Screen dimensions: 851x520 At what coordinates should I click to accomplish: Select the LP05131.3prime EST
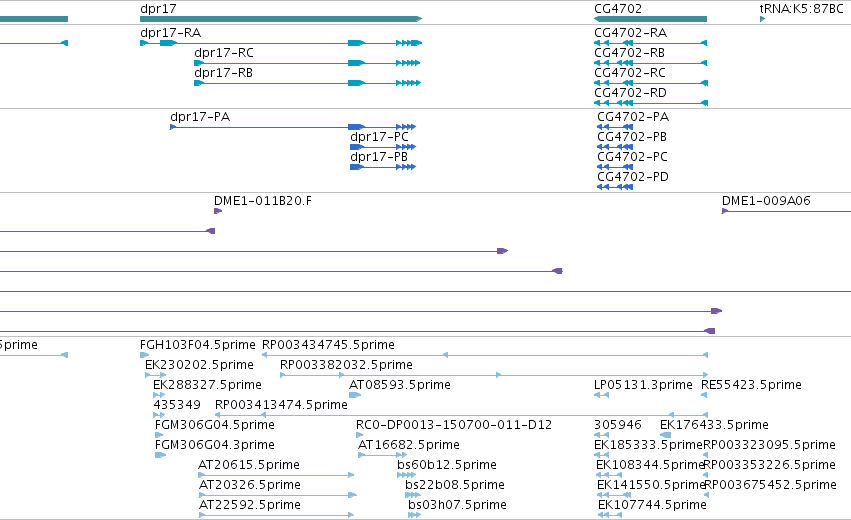pos(601,395)
